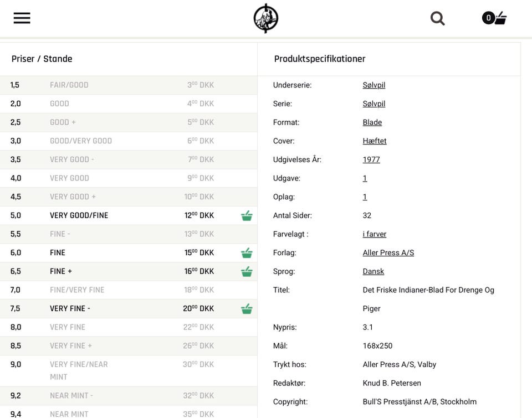The width and height of the screenshot is (532, 418).
Task: Open the shopping cart
Action: point(495,18)
